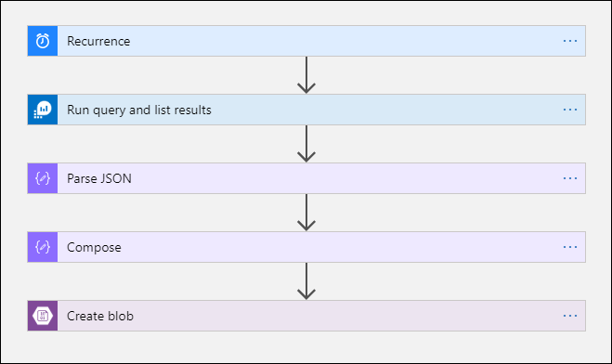Screen dimensions: 612x364
Task: Expand the Recurrence trigger title
Action: (98, 41)
